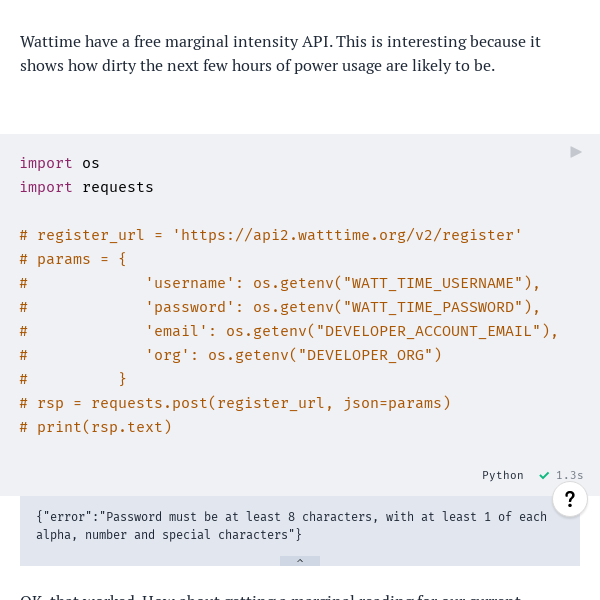Click the '# params = {' line
The image size is (600, 600).
(73, 259)
